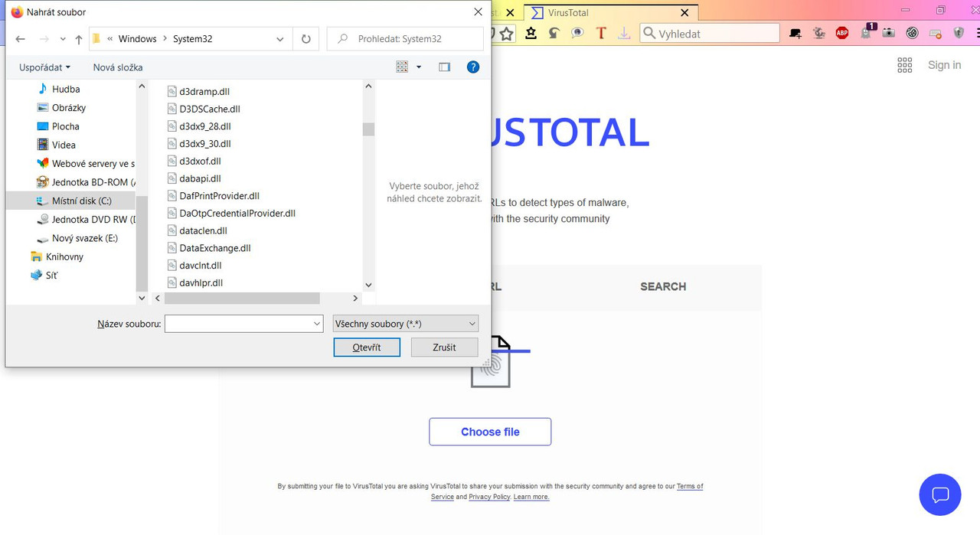Screen dimensions: 980x535
Task: Expand the file name combo box arrow
Action: (x=317, y=324)
